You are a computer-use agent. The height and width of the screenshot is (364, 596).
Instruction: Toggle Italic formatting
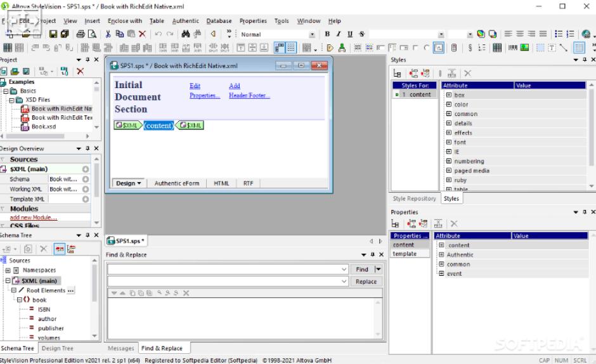(x=339, y=34)
